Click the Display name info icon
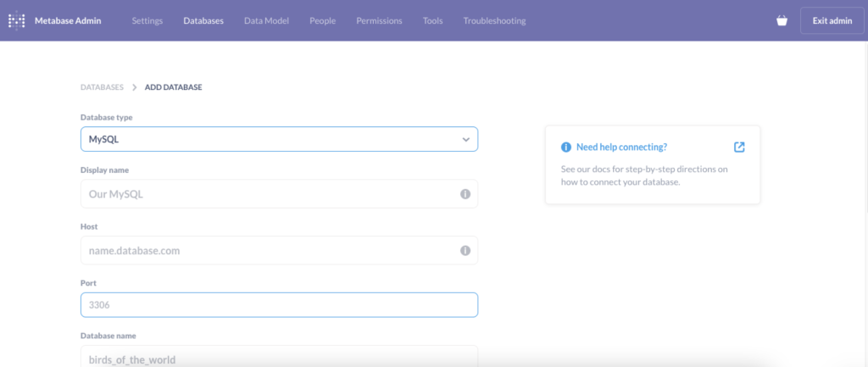The height and width of the screenshot is (367, 868). [465, 194]
